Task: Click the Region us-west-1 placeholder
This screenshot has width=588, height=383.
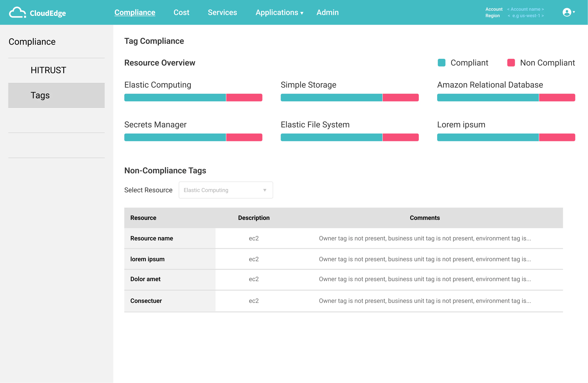Action: tap(526, 15)
